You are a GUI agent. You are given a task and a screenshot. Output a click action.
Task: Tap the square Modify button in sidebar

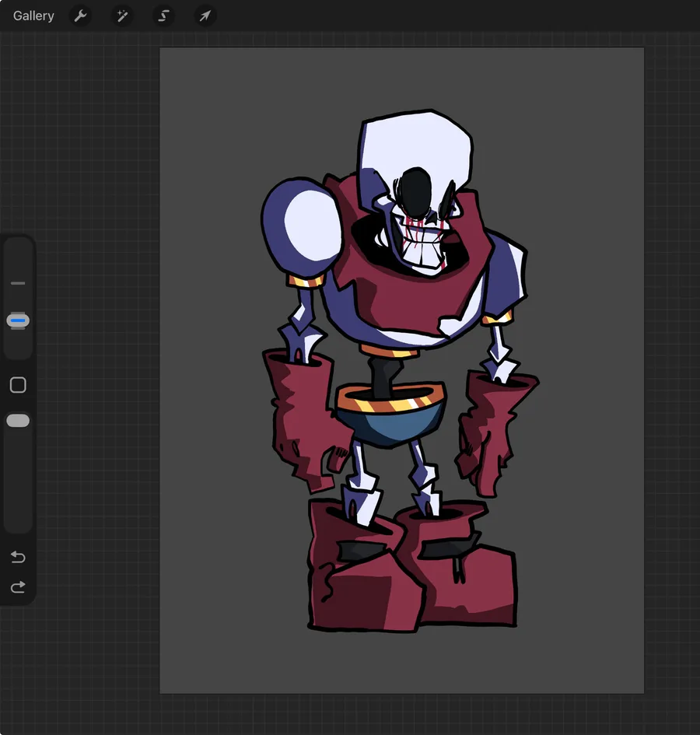(x=18, y=385)
